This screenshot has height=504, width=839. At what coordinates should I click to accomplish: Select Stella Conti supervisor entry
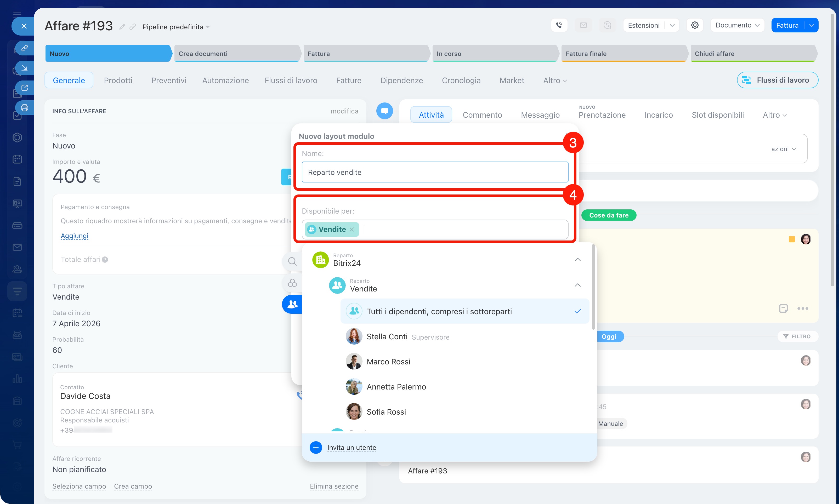point(387,336)
